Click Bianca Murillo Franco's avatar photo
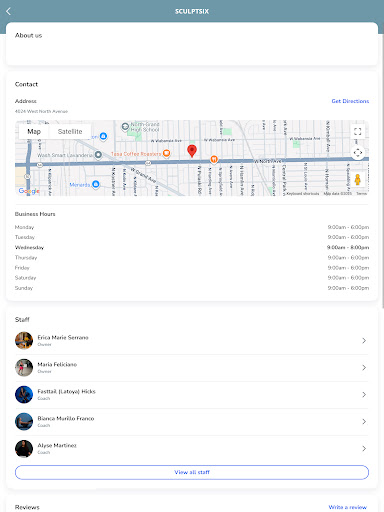384x512 pixels. (x=24, y=421)
